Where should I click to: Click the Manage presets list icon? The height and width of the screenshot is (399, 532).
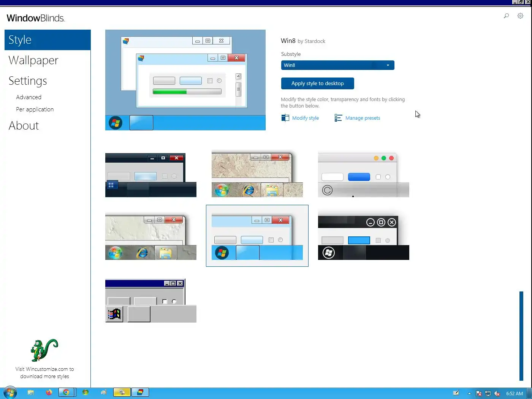[x=338, y=118]
